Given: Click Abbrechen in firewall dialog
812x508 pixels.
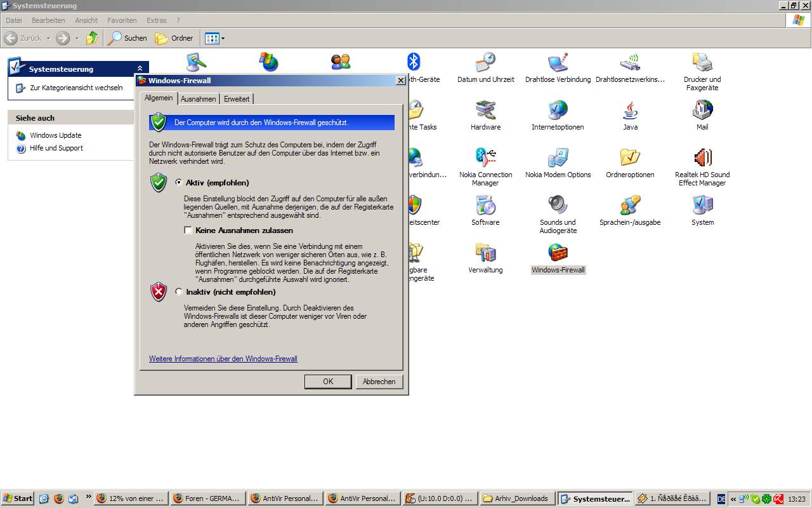Looking at the screenshot, I should click(379, 382).
